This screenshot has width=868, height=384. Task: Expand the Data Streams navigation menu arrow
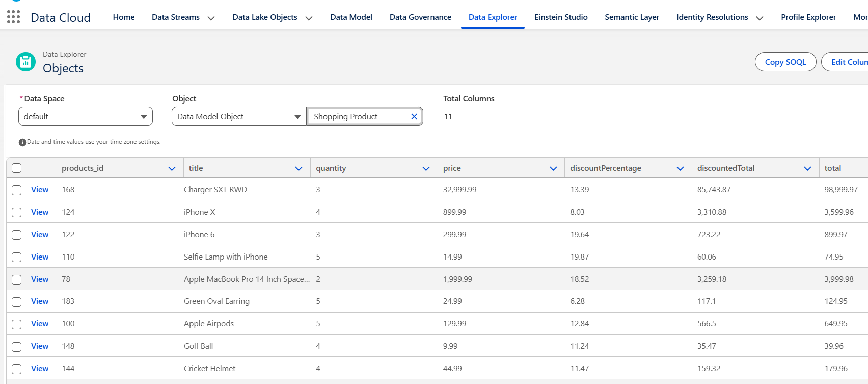pyautogui.click(x=211, y=18)
